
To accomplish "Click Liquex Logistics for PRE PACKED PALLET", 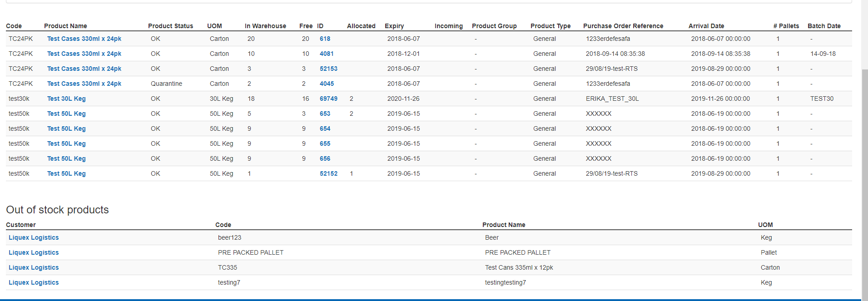I will pyautogui.click(x=34, y=252).
